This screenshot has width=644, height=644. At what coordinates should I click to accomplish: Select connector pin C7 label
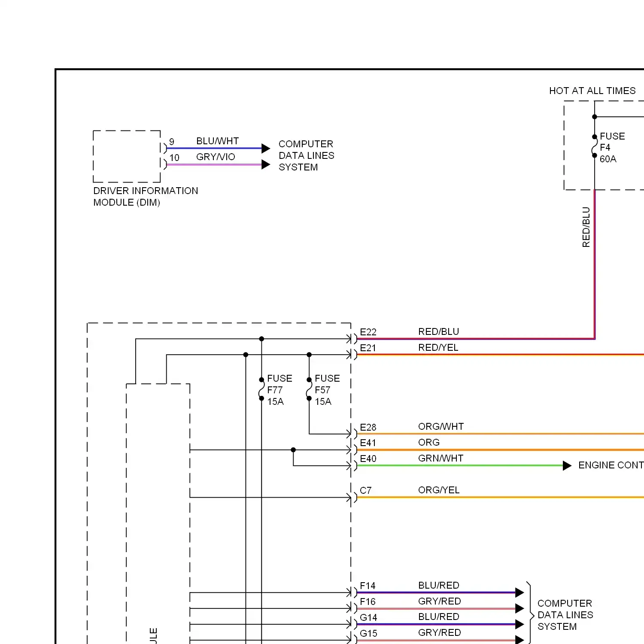click(365, 491)
